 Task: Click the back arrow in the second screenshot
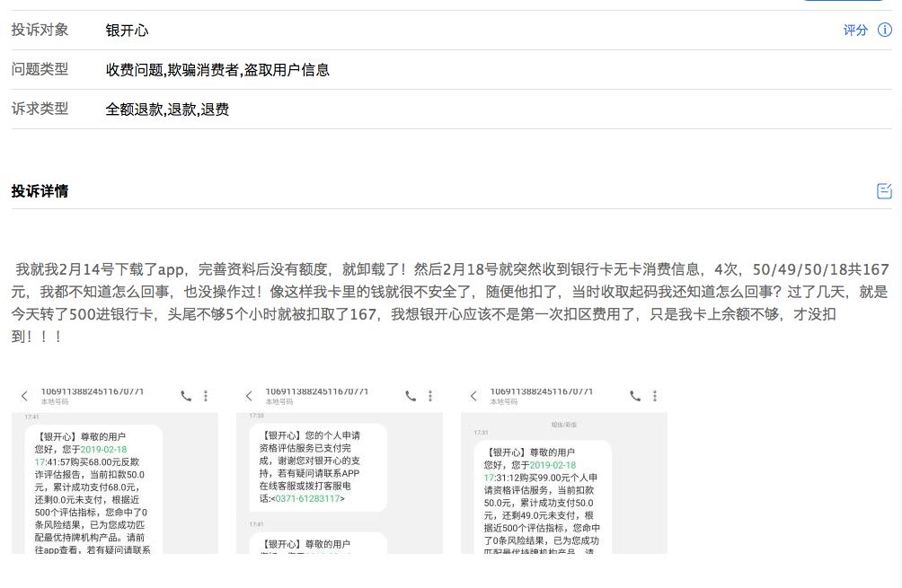pos(249,395)
